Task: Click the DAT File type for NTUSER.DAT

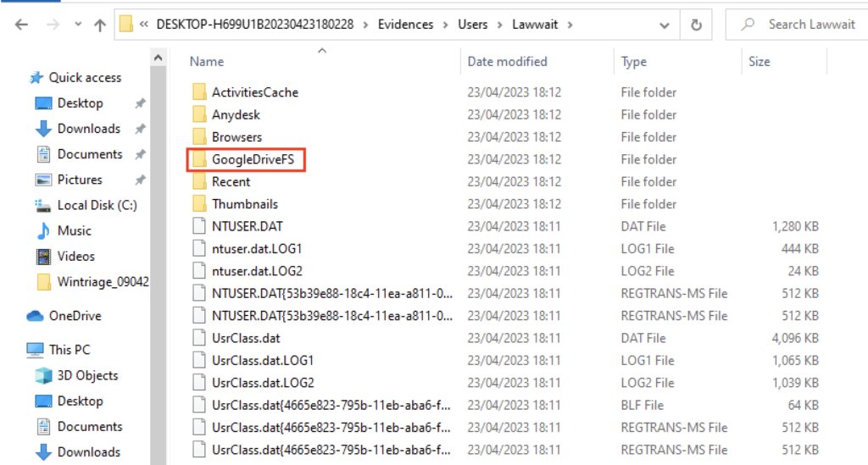Action: (643, 226)
